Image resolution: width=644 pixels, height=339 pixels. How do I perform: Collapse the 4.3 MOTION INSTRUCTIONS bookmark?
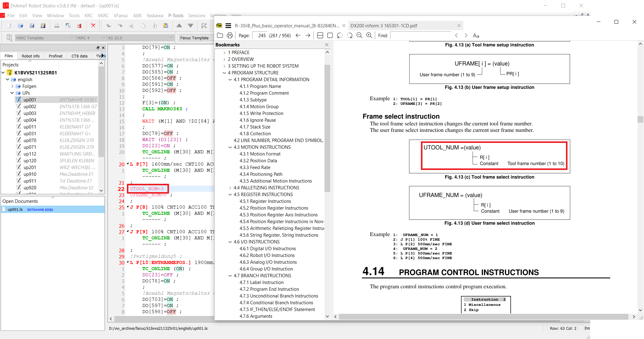[230, 147]
